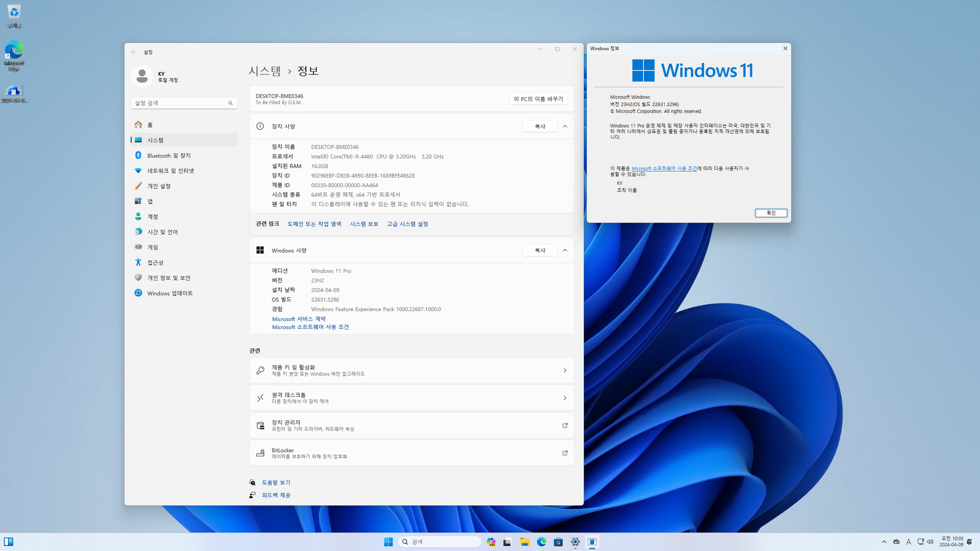
Task: Open Microsoft Store from the taskbar
Action: (x=558, y=542)
